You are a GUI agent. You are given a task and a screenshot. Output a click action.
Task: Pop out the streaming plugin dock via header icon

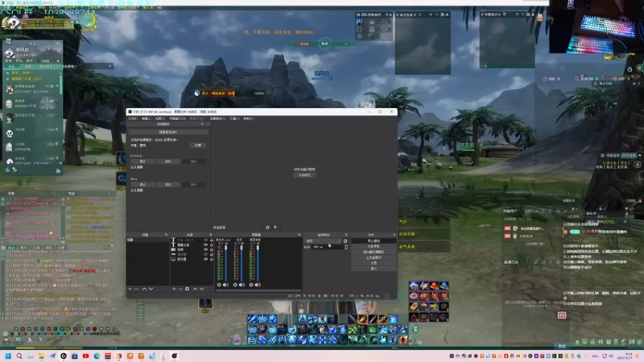(x=202, y=124)
